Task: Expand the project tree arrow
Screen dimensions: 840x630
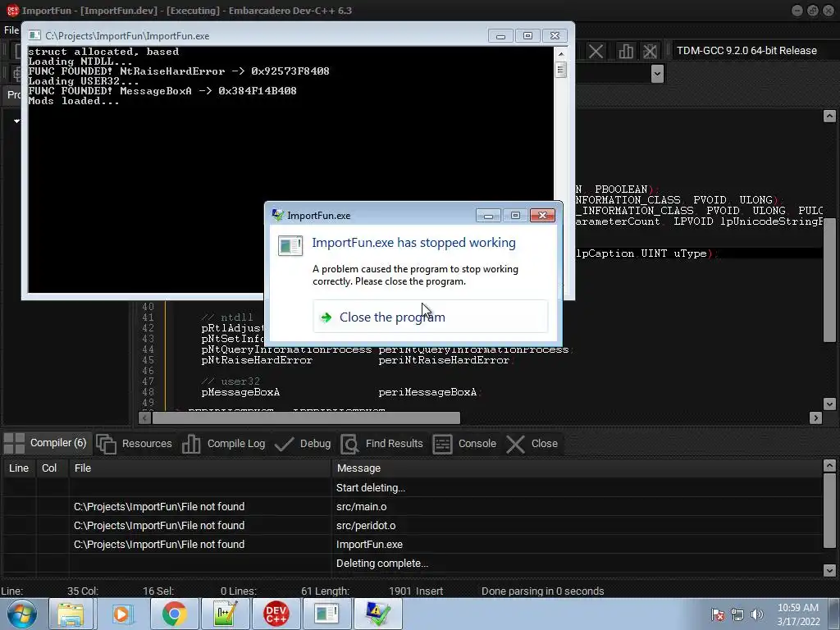Action: pyautogui.click(x=16, y=121)
